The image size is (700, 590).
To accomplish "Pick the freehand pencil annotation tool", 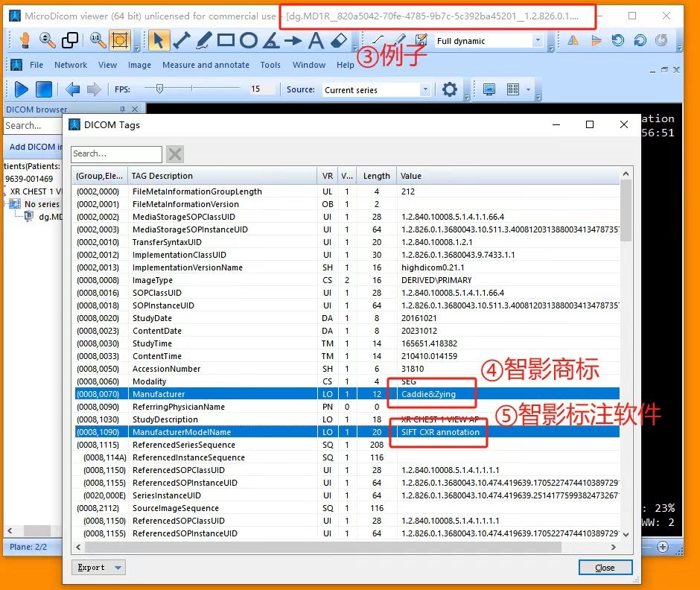I will [x=203, y=40].
